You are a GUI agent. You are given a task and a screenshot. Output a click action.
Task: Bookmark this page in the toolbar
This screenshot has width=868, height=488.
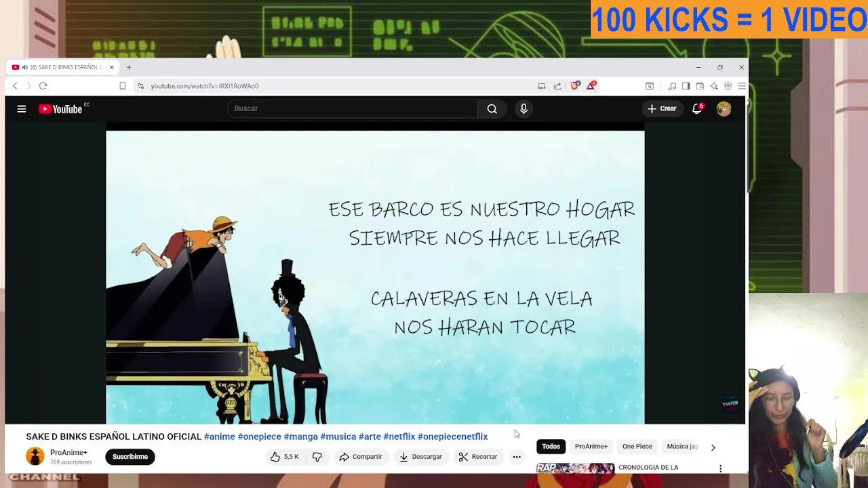(x=122, y=86)
